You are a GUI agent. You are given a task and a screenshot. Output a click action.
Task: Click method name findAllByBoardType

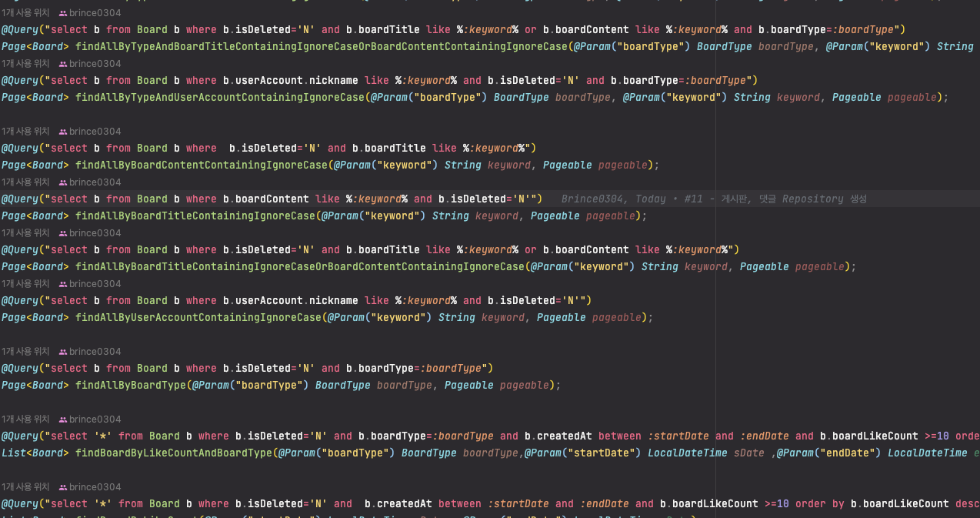click(x=131, y=386)
